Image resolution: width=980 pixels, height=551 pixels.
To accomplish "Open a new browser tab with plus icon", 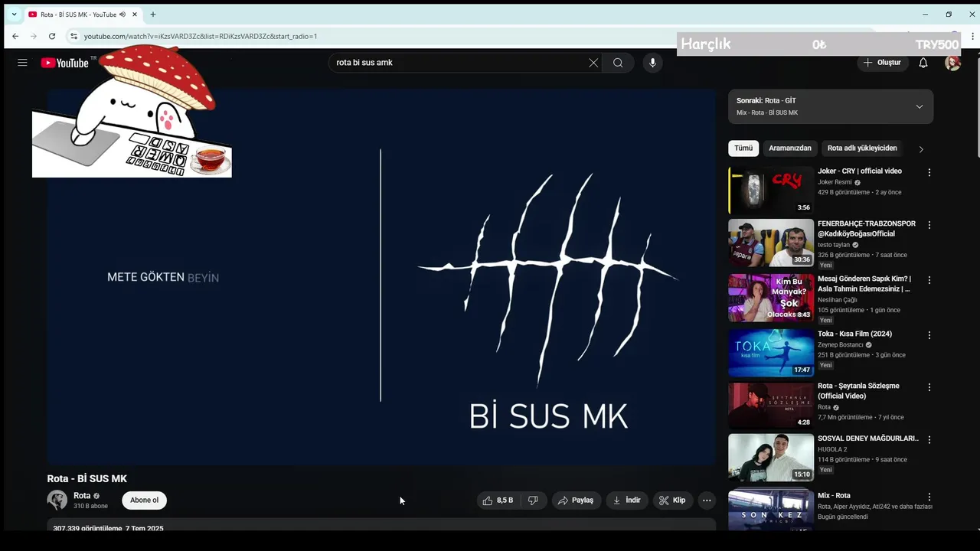I will (153, 15).
